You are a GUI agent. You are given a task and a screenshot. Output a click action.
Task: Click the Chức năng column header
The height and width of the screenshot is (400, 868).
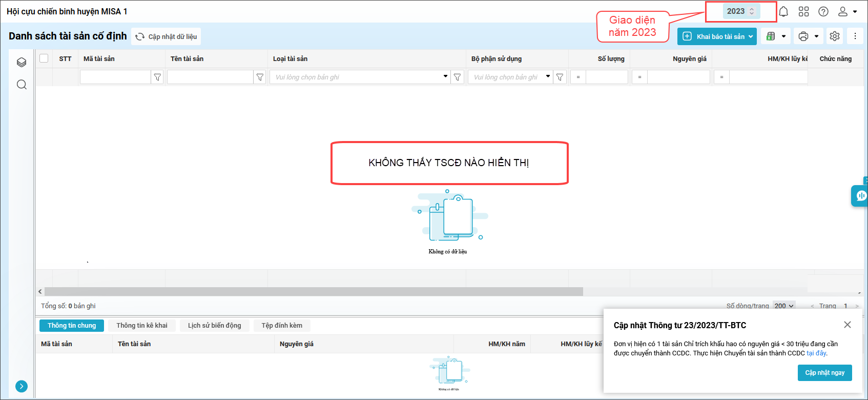coord(836,59)
